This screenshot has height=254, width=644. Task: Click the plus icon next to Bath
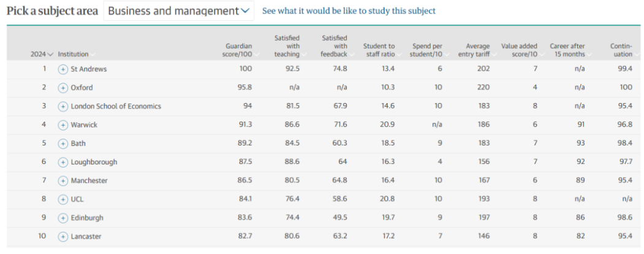pos(63,144)
